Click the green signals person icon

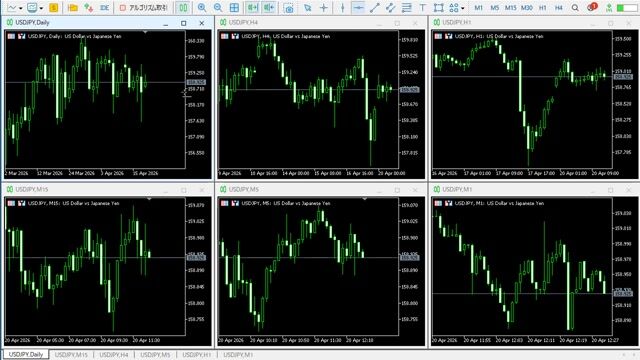click(609, 7)
